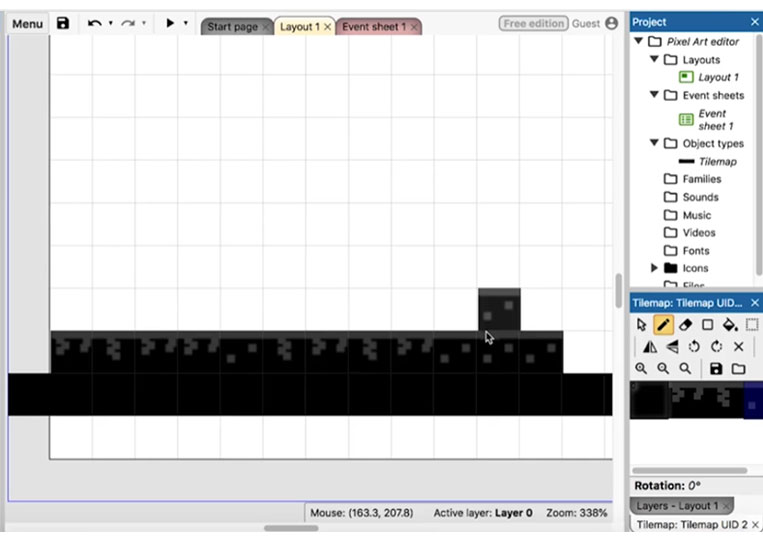Click the Layouts folder icon
763x541 pixels.
click(671, 59)
